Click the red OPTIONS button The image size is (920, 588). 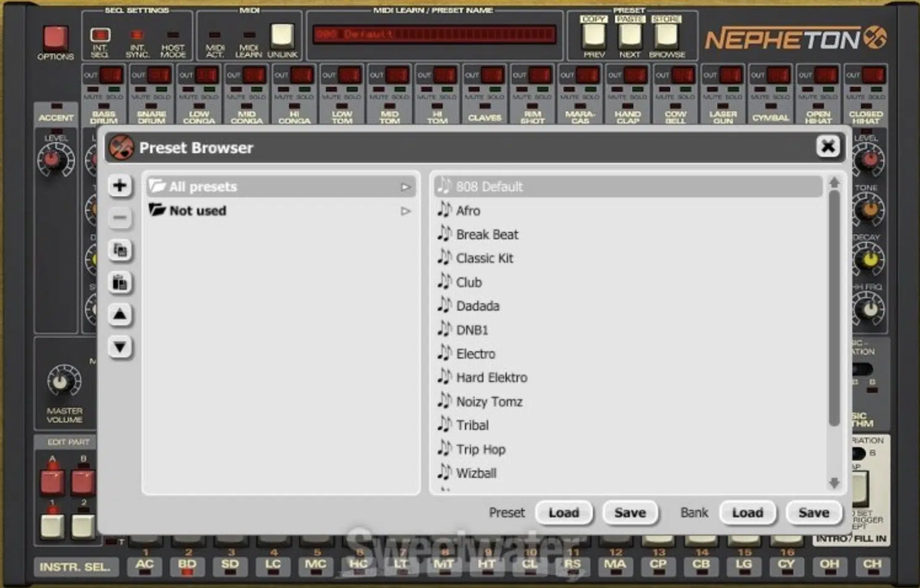tap(55, 37)
